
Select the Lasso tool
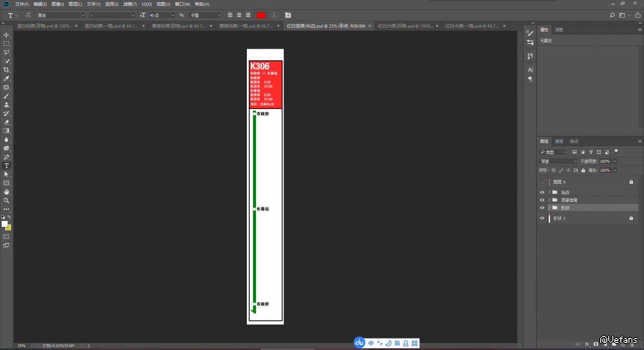click(7, 52)
